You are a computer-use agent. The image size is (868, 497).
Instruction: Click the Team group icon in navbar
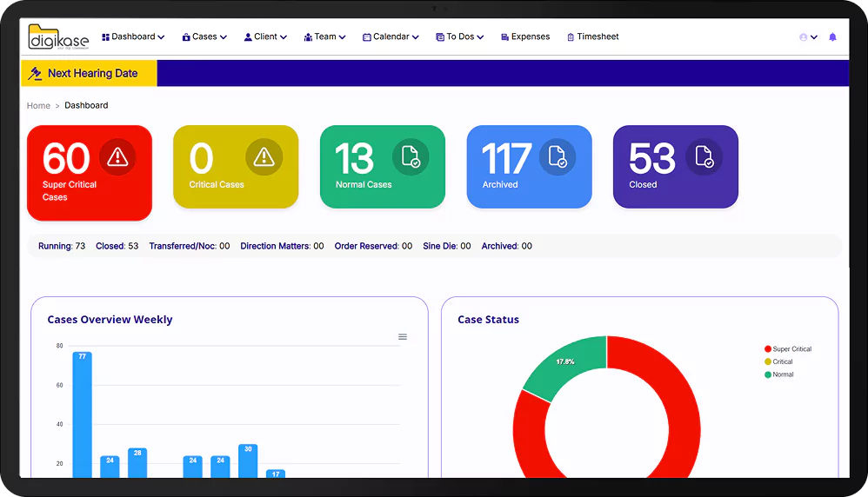point(309,37)
